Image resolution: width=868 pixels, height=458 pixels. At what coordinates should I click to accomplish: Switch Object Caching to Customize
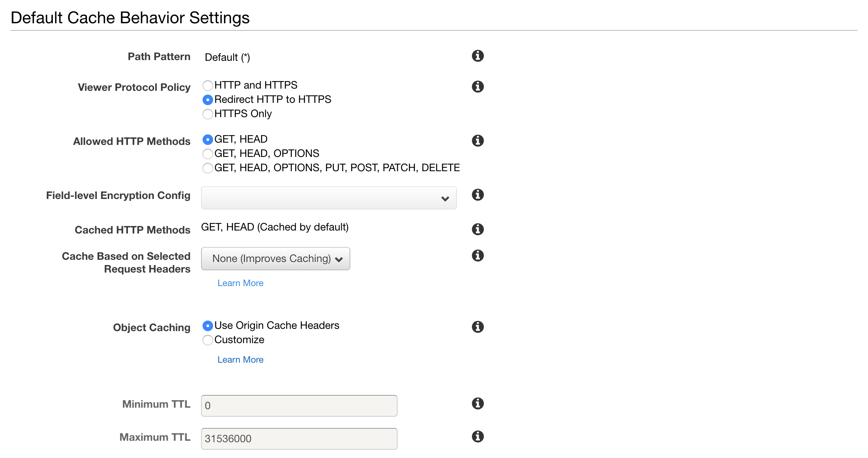208,340
